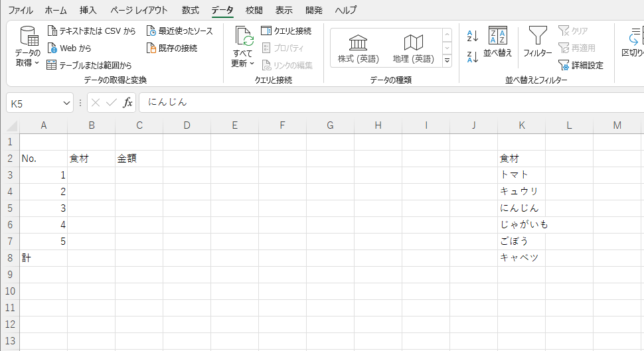Select column C header

click(139, 125)
